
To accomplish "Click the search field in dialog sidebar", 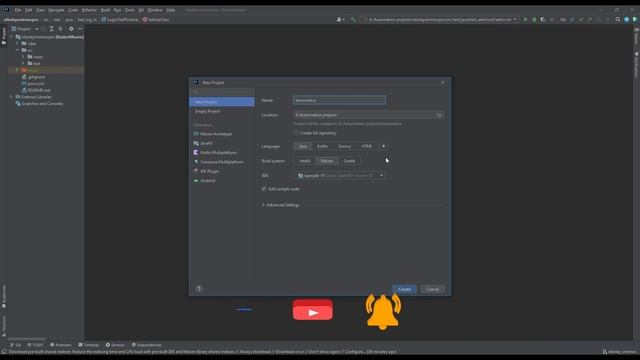I will tap(222, 92).
